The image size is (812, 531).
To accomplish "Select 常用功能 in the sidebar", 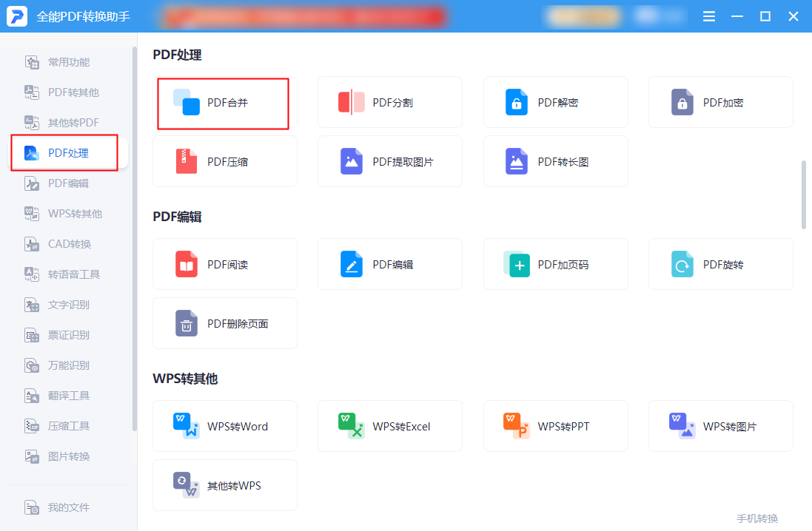I will pos(69,62).
